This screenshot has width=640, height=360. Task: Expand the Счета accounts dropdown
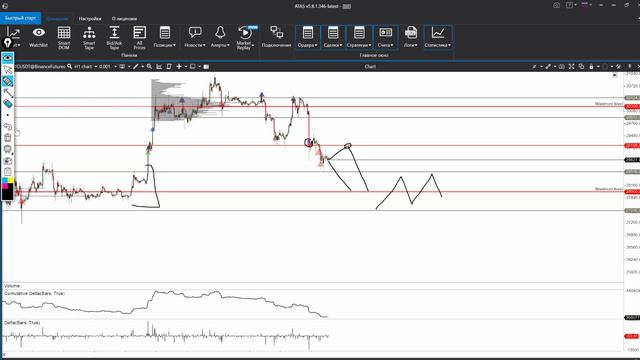[x=385, y=38]
